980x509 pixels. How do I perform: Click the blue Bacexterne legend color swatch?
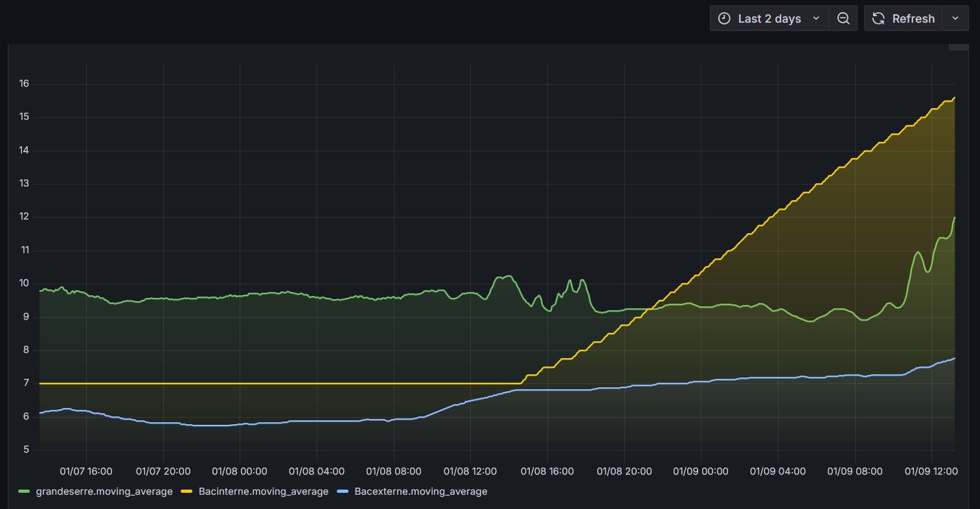[x=343, y=492]
